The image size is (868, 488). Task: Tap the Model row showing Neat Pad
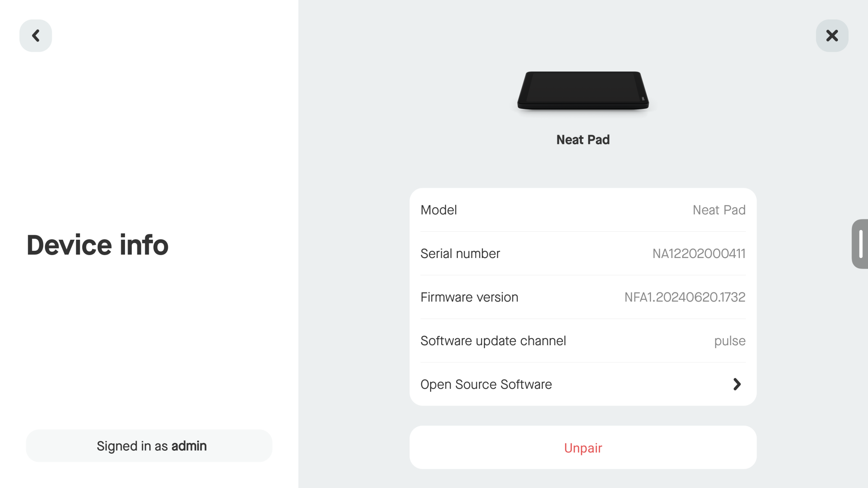[583, 210]
